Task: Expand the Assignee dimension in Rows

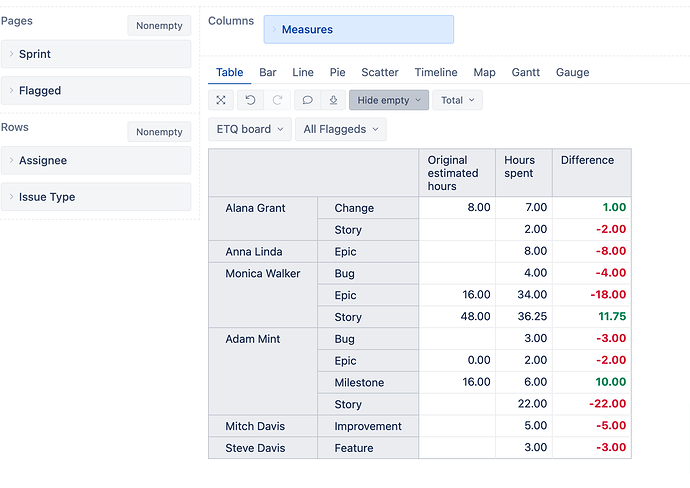Action: [x=95, y=160]
